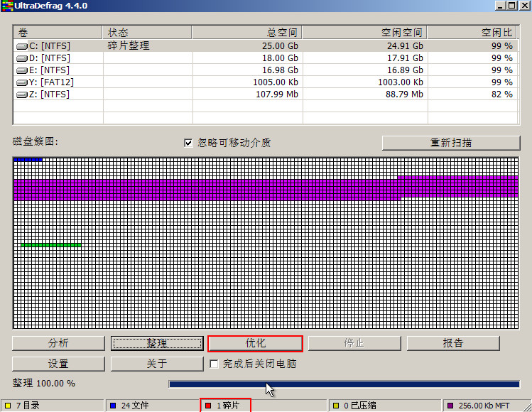Click the 分析 button
This screenshot has height=412, width=532.
click(58, 343)
